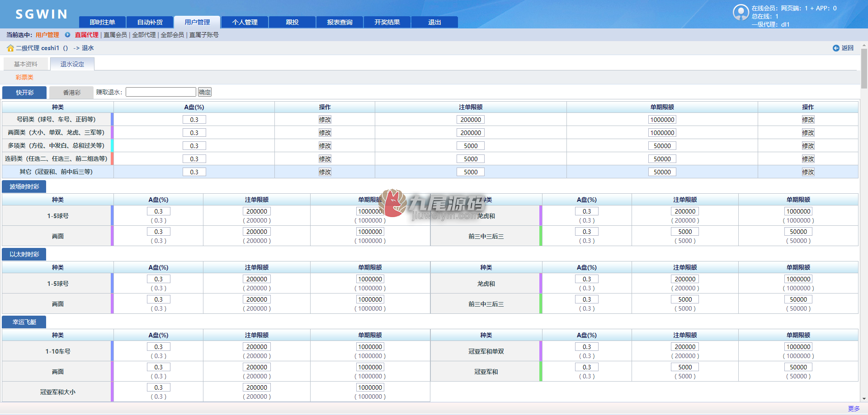Click the 赚取退水 input field
Viewport: 868px width, 415px height.
click(x=161, y=92)
